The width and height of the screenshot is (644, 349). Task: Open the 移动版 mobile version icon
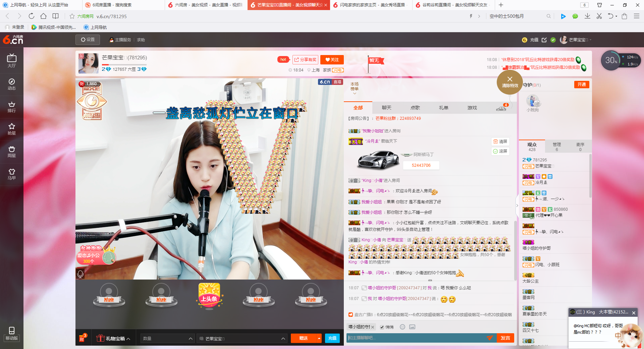tap(12, 334)
